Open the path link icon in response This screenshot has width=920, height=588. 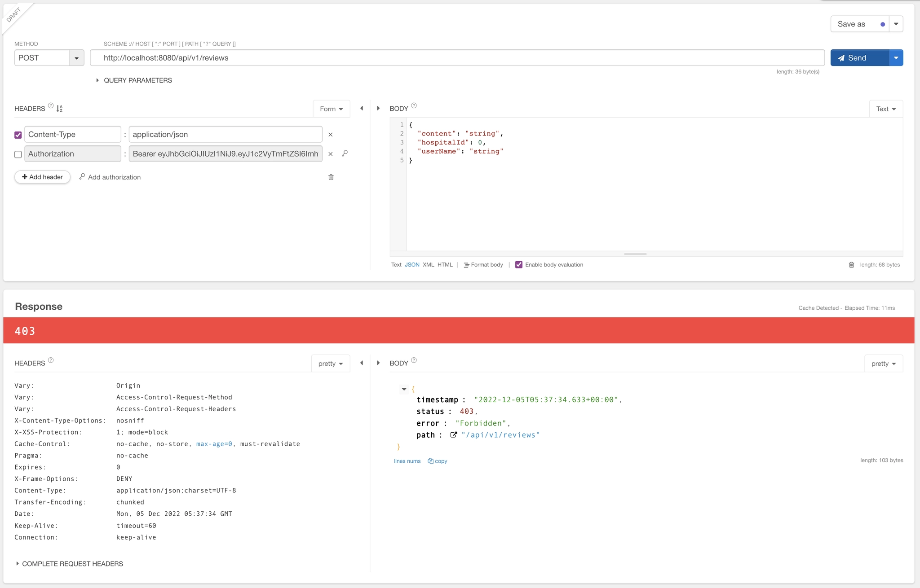(x=454, y=435)
